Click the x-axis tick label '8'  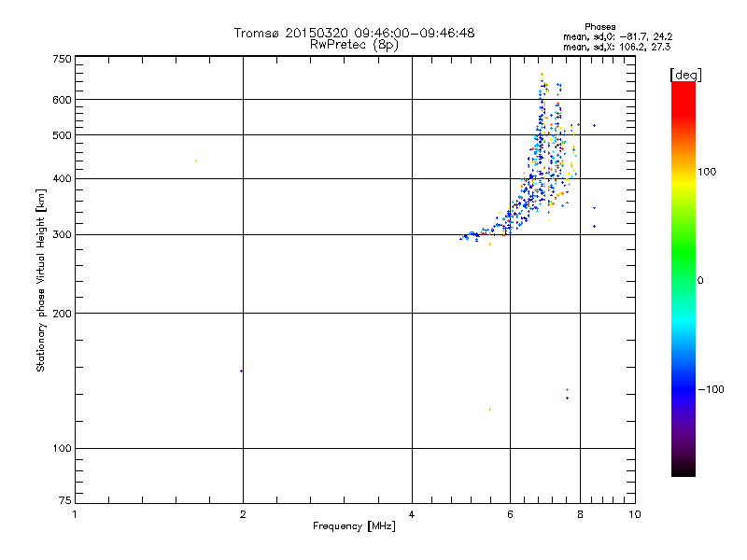click(x=580, y=514)
